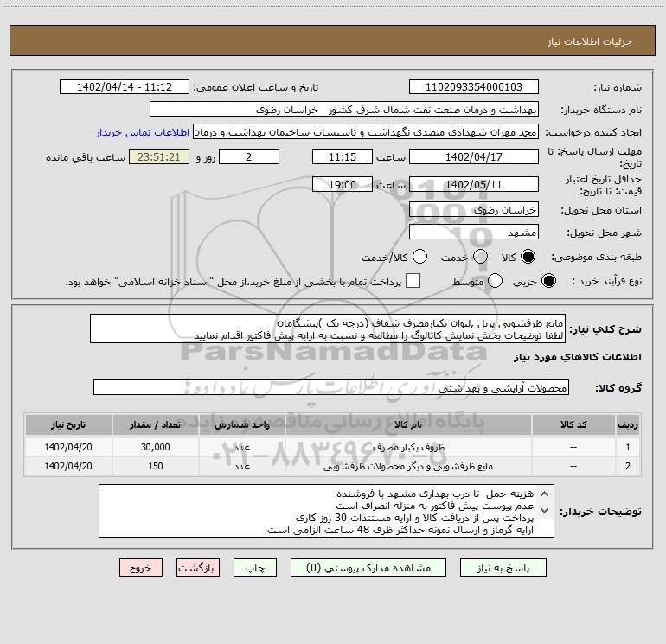Click the کد کالا column header
The width and height of the screenshot is (666, 644).
click(573, 425)
